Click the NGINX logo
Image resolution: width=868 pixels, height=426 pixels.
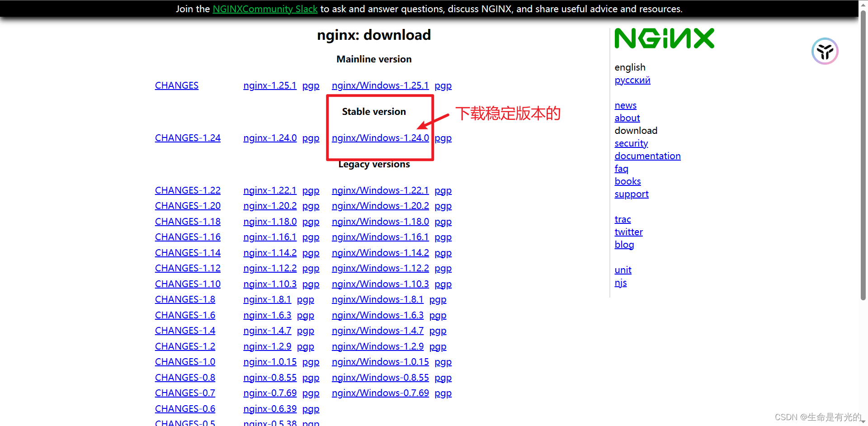click(x=664, y=38)
